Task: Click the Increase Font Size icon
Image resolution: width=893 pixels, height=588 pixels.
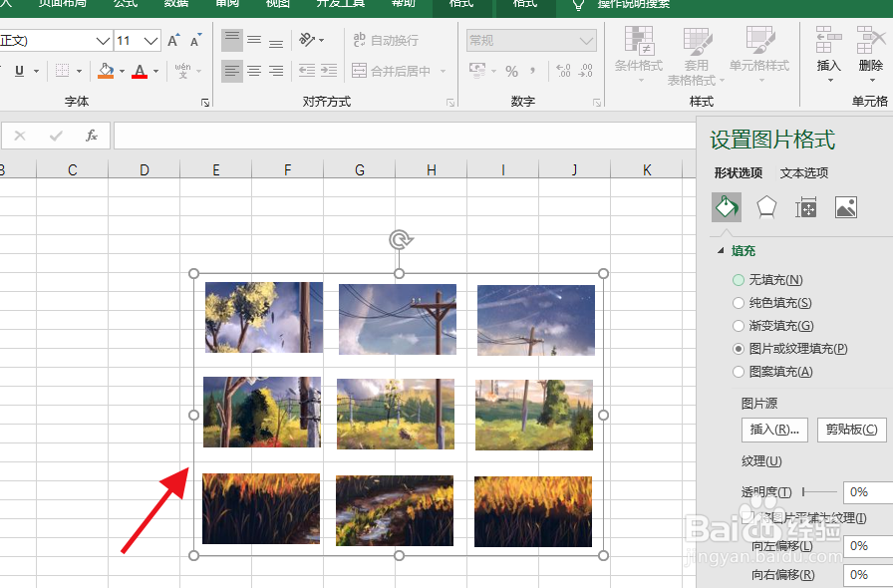Action: (x=173, y=41)
